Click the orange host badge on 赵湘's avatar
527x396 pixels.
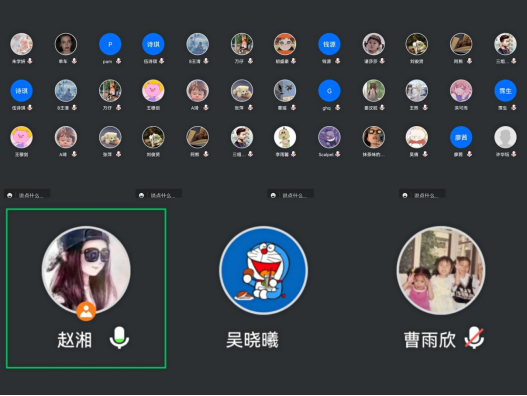(86, 312)
